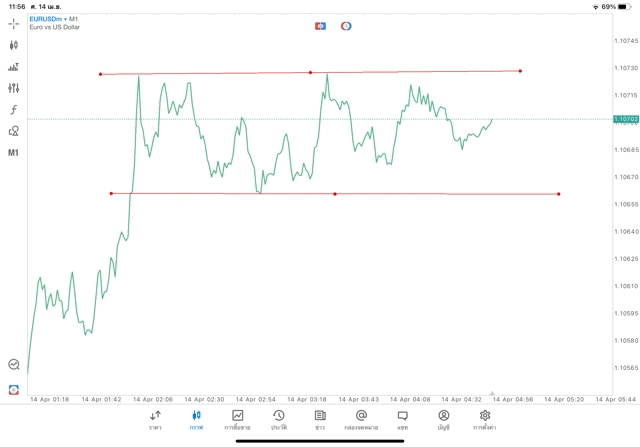Tap the crosshair tool icon
Screen dimensions: 640x447
[x=13, y=24]
